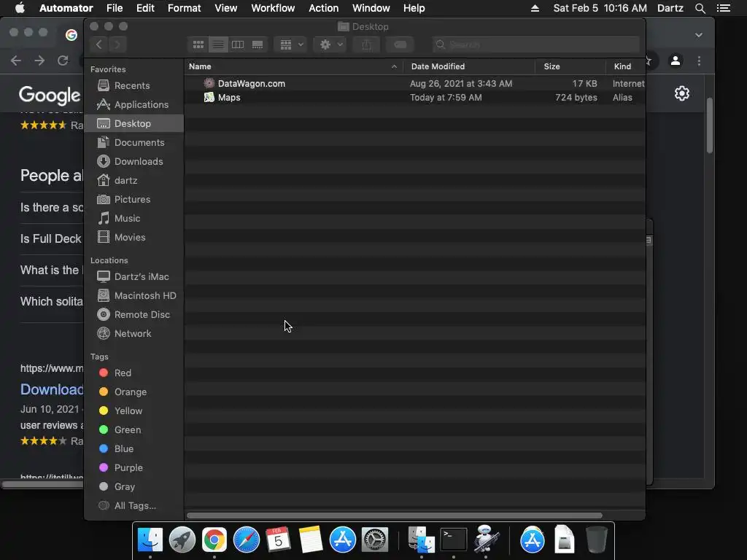Viewport: 747px width, 560px height.
Task: Select the Gray tag
Action: pyautogui.click(x=133, y=486)
